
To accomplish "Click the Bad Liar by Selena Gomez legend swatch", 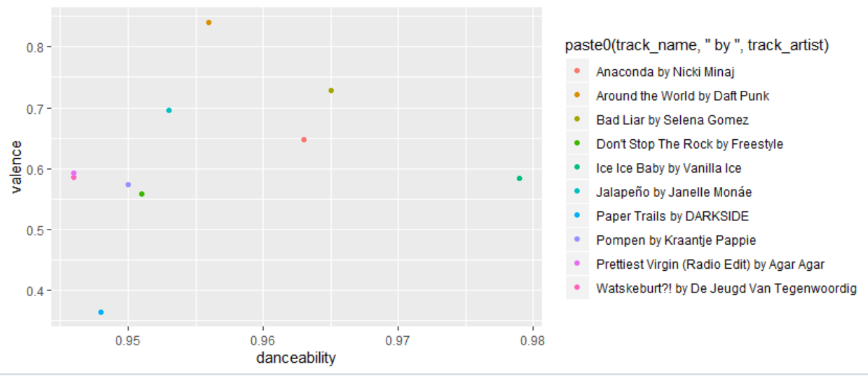I will pos(576,120).
